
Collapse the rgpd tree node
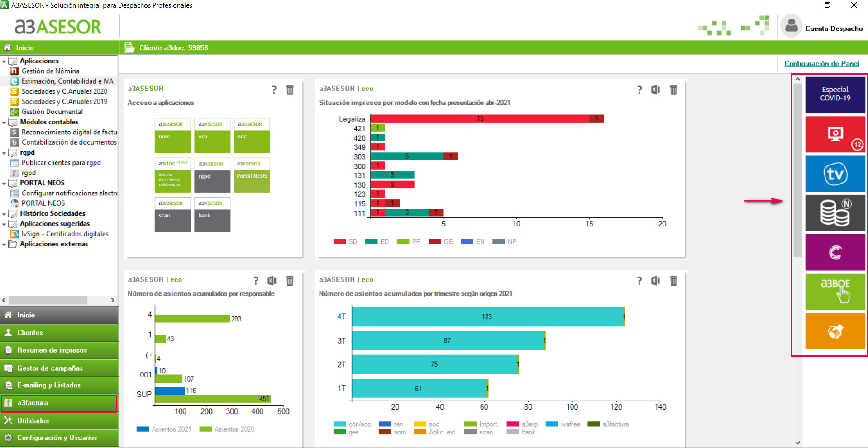(4, 153)
